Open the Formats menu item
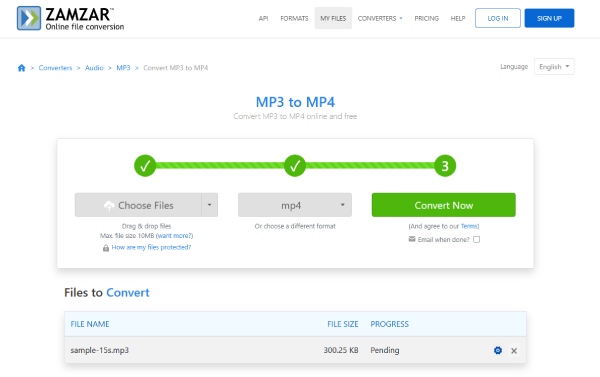 [x=294, y=18]
